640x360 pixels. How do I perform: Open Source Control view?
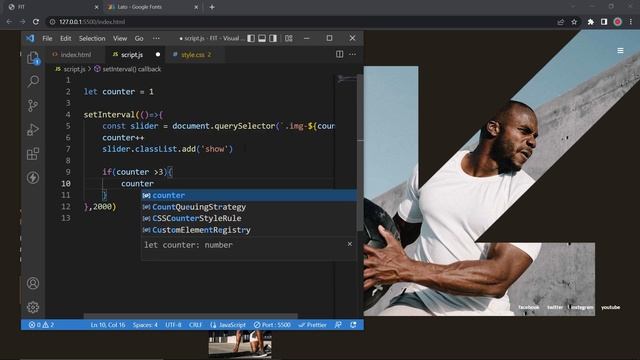tap(33, 106)
